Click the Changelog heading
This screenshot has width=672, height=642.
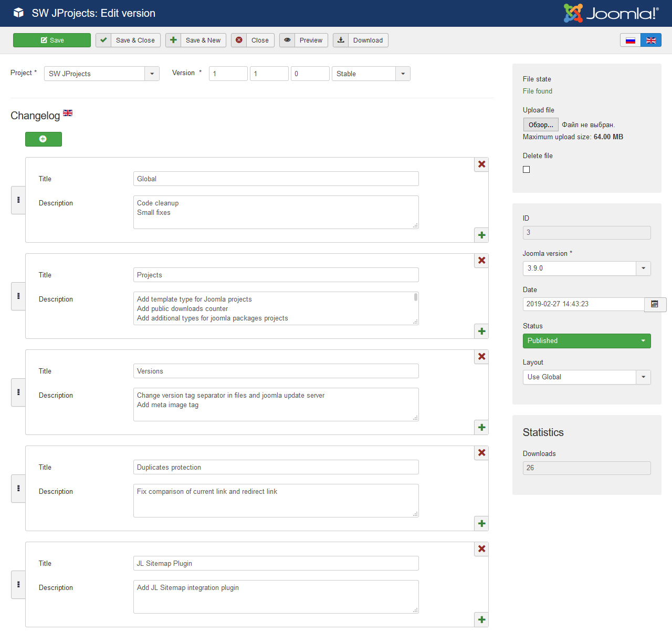pos(35,116)
